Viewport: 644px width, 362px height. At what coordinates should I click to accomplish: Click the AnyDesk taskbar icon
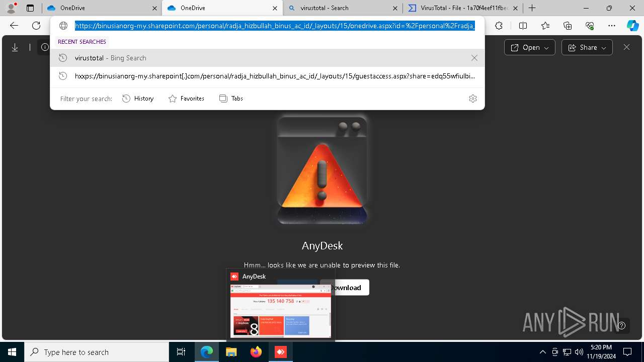281,352
